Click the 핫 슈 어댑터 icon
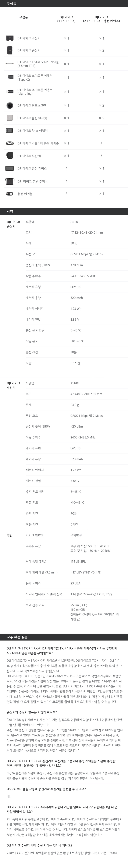This screenshot has width=128, height=868. (x=9, y=131)
